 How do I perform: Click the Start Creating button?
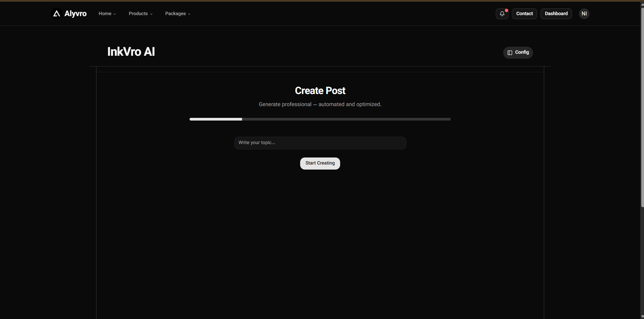(320, 163)
